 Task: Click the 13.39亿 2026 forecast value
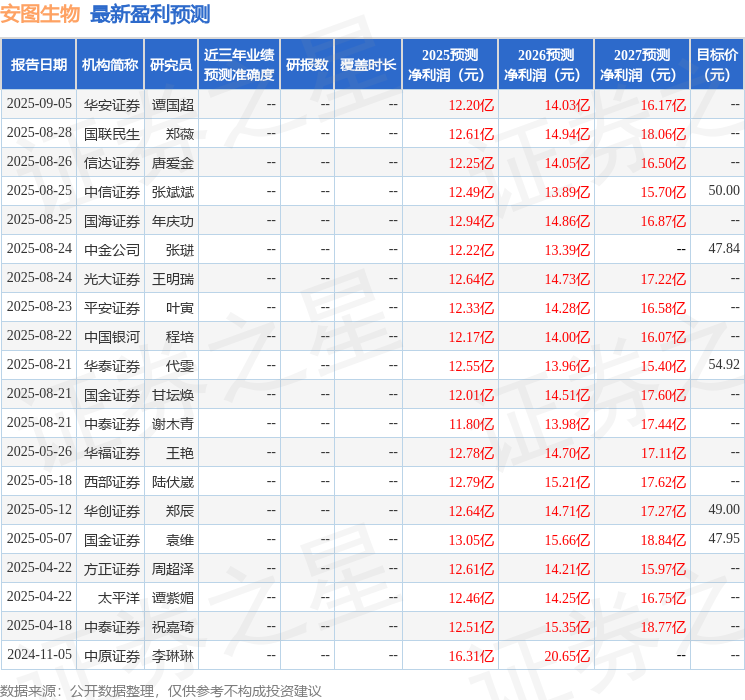pyautogui.click(x=567, y=250)
